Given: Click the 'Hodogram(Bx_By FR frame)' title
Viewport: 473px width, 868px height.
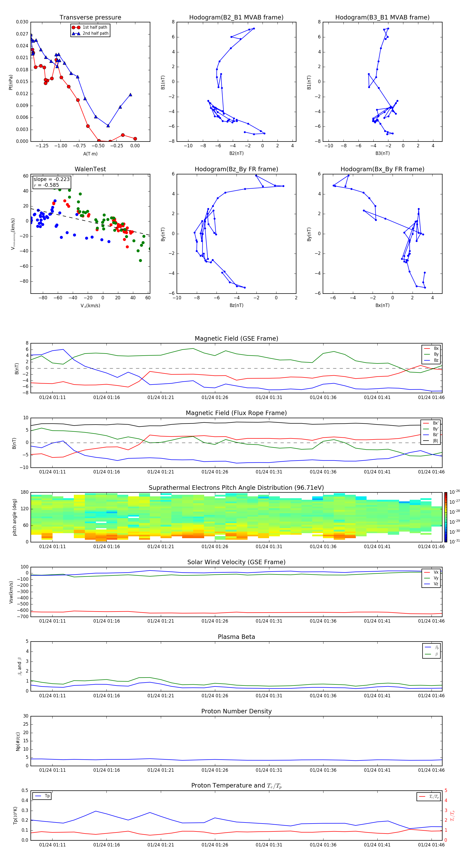Looking at the screenshot, I should (x=382, y=169).
